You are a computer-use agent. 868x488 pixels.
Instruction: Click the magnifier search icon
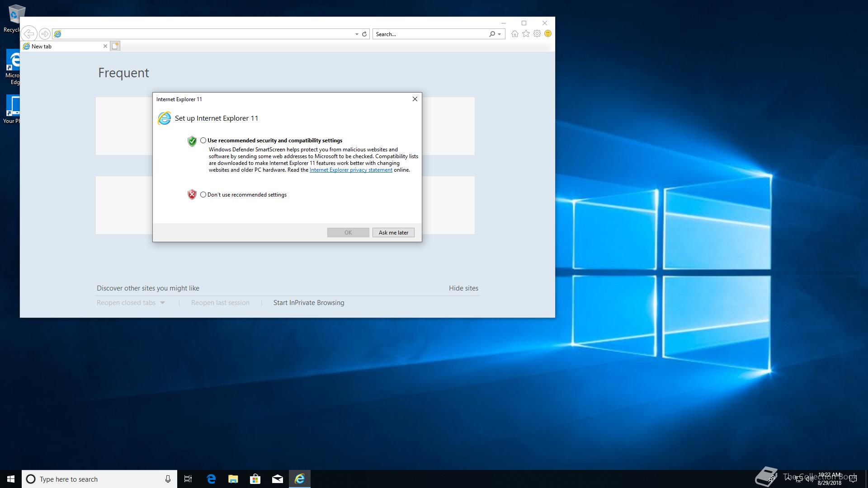(492, 34)
